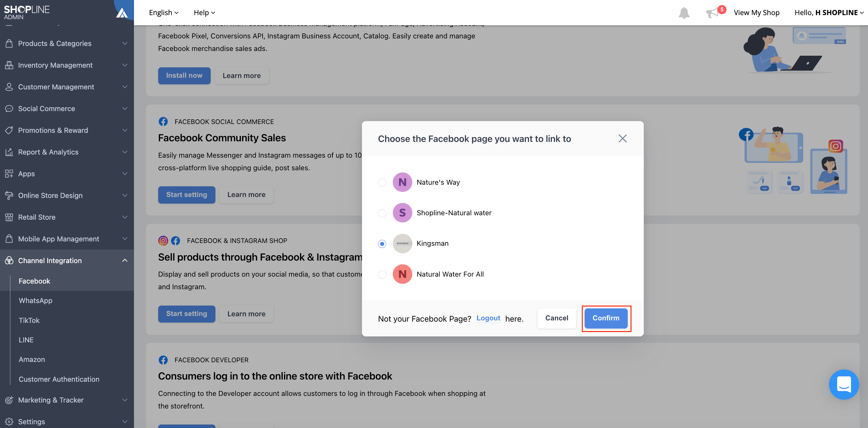Expand Products & Categories chevron
The width and height of the screenshot is (868, 428).
coord(125,43)
